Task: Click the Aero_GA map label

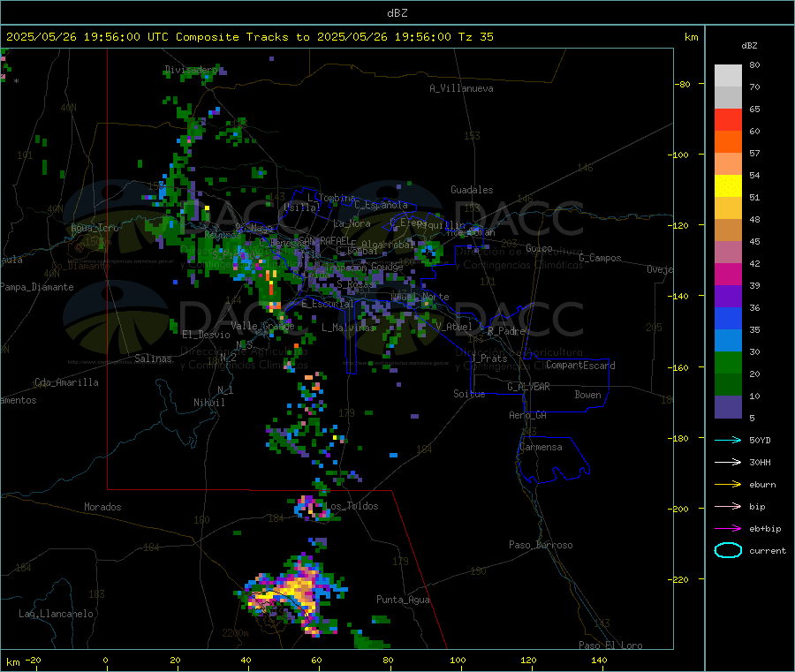Action: [527, 415]
